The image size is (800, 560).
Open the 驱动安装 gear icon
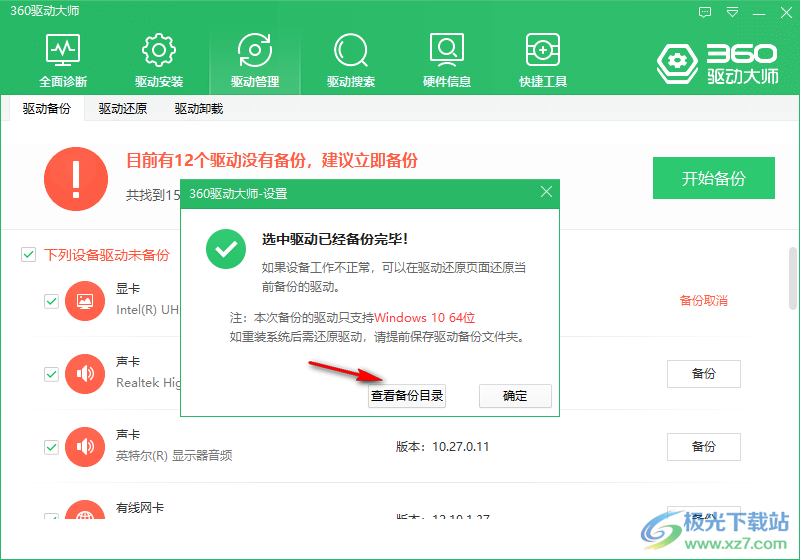159,60
